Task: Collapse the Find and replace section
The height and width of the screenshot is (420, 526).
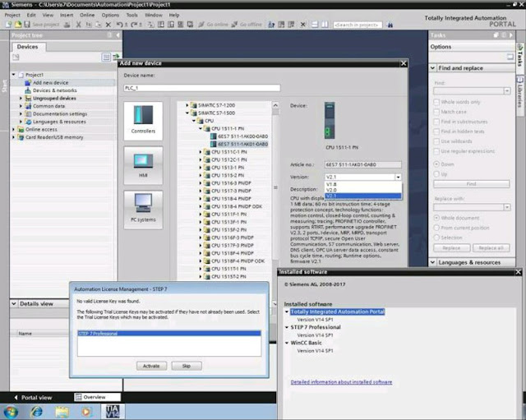Action: click(433, 67)
